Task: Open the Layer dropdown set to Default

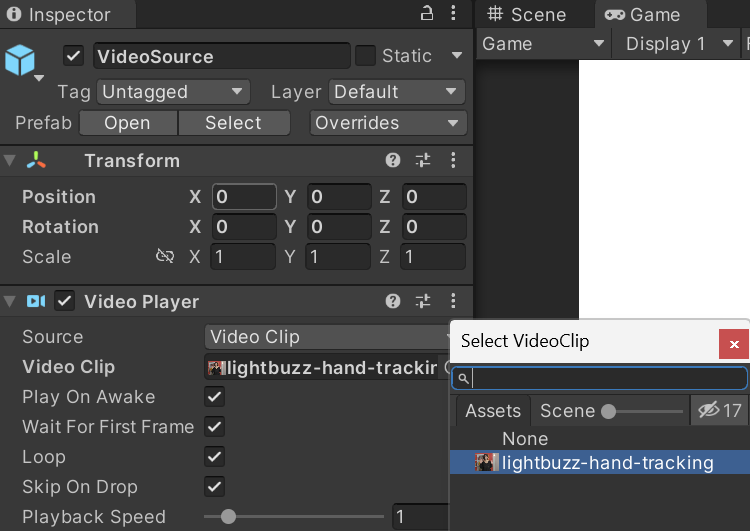Action: (396, 92)
